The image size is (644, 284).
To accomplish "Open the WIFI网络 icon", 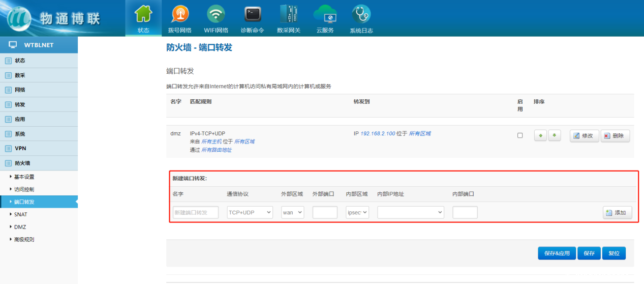I will [x=216, y=14].
